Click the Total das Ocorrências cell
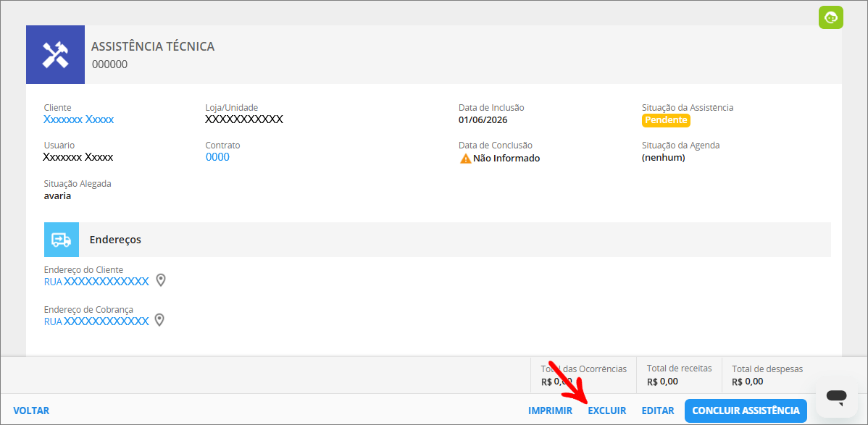 (x=584, y=374)
